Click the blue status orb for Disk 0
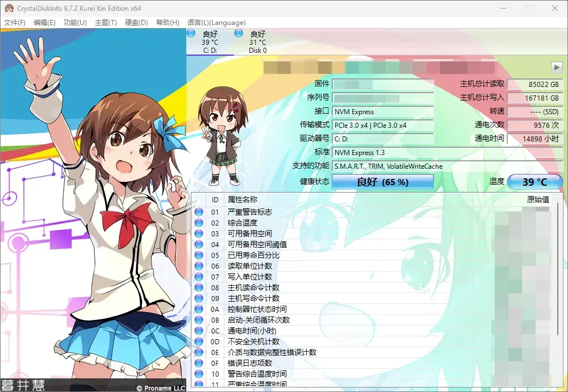 click(x=239, y=34)
